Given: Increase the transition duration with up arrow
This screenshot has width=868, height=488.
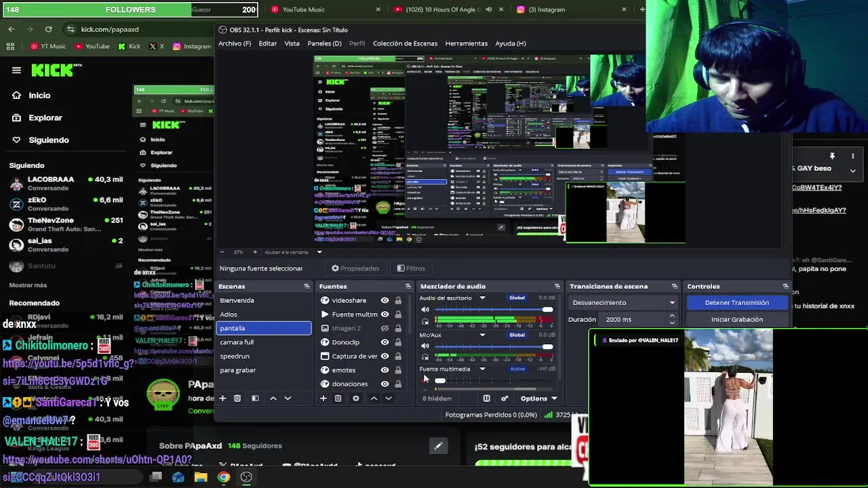Looking at the screenshot, I should pyautogui.click(x=672, y=317).
